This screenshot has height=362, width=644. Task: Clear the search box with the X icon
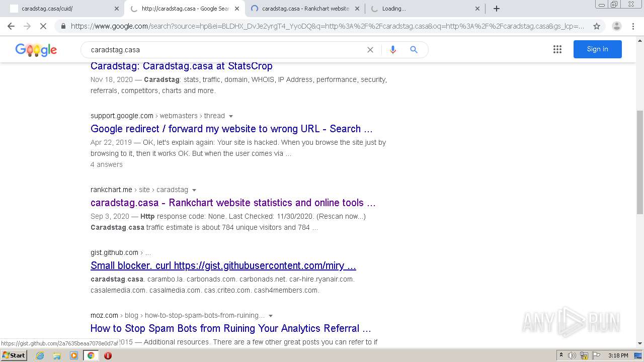coord(370,50)
